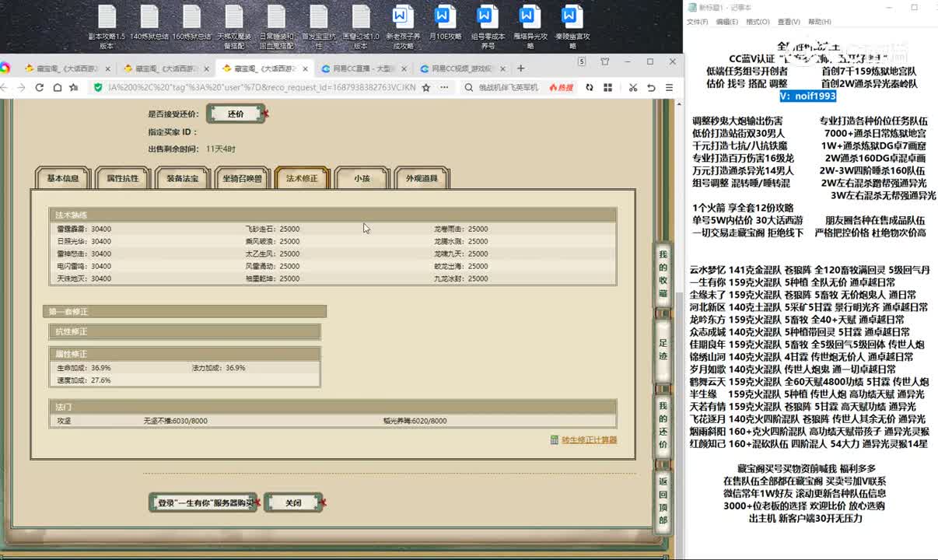Open browser skin shirt icon
The width and height of the screenshot is (938, 560).
click(604, 61)
